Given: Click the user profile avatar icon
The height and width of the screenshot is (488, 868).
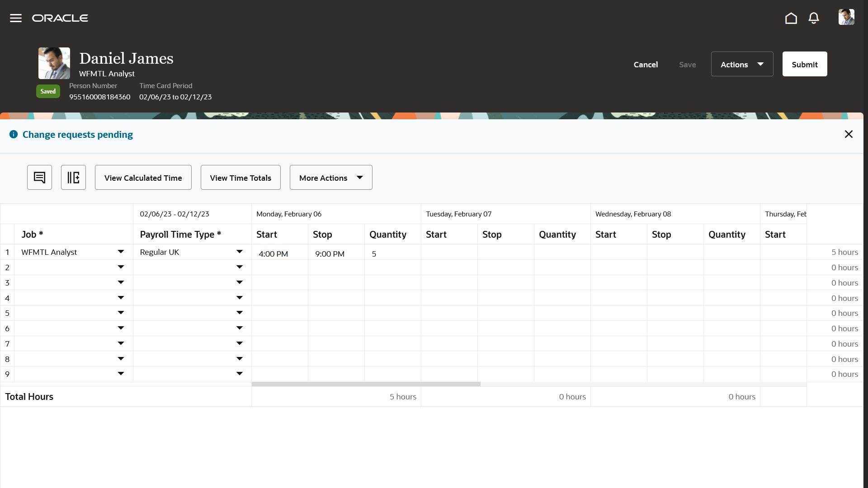Looking at the screenshot, I should point(846,17).
